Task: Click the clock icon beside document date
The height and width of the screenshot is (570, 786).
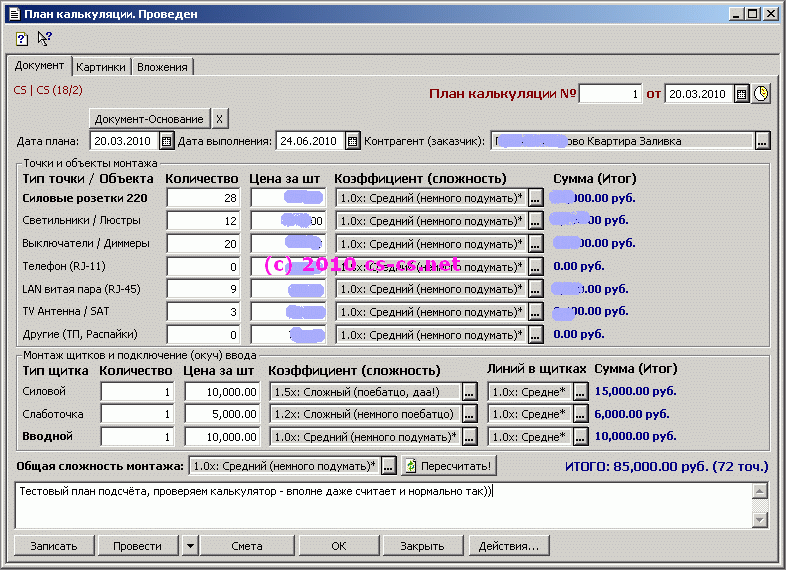Action: [x=760, y=94]
